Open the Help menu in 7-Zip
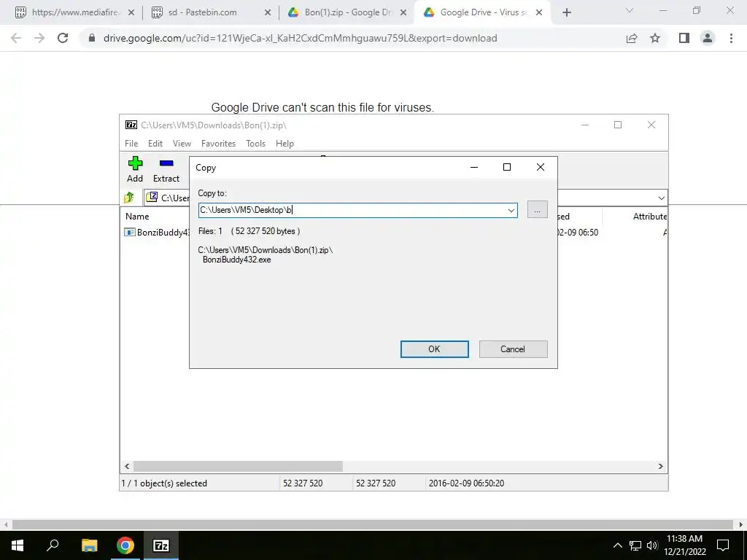Viewport: 747px width, 560px height. [x=285, y=144]
